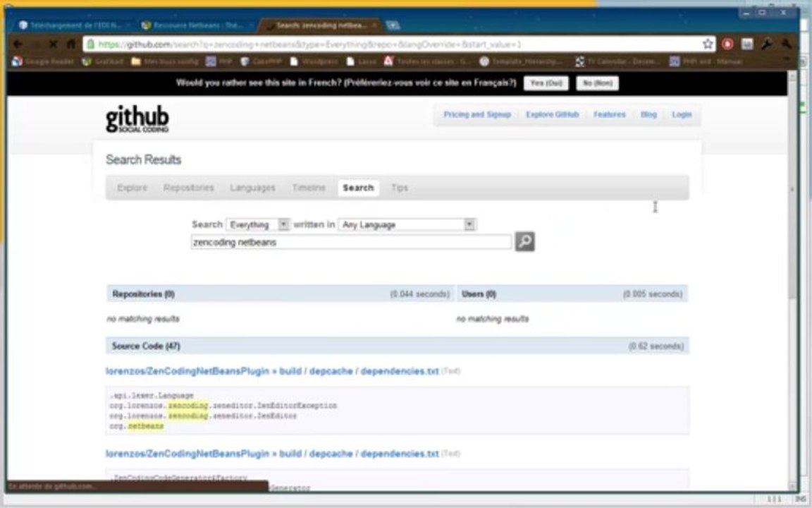Open the Template_Hierarchy bookmark
The image size is (812, 508).
pyautogui.click(x=520, y=61)
